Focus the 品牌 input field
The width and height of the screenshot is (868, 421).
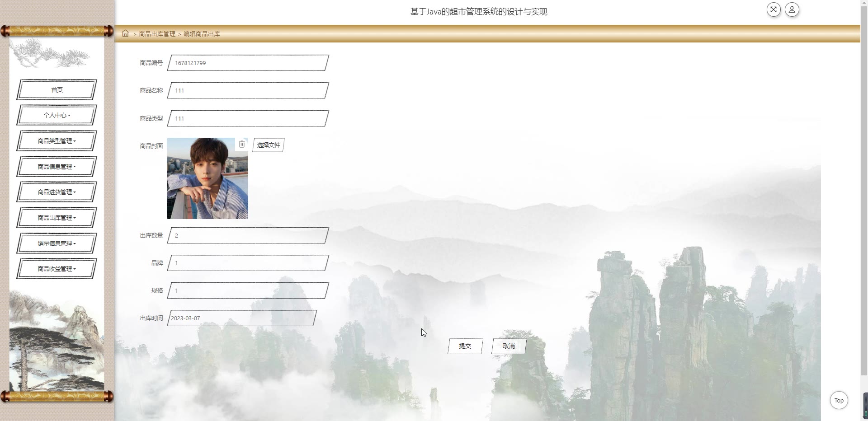248,263
